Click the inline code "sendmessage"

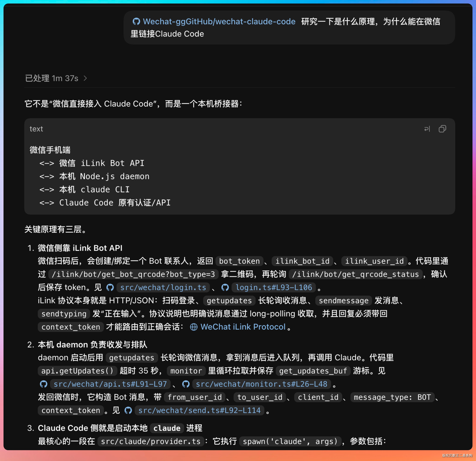pyautogui.click(x=344, y=301)
